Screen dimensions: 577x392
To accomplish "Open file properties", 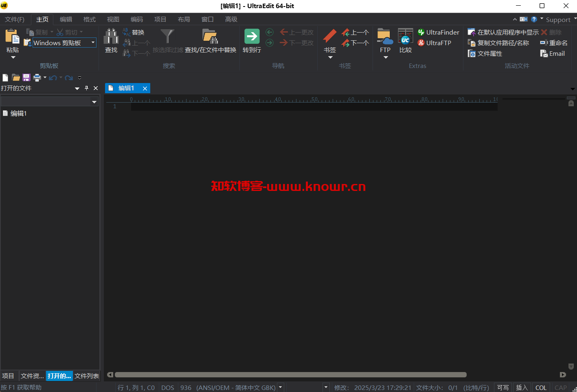I will click(x=485, y=53).
